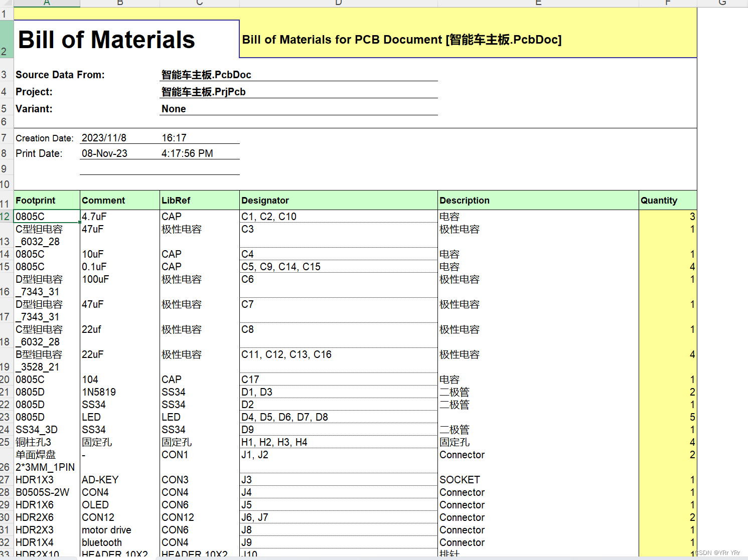Click the Footprint column header cell
This screenshot has height=560, width=748.
[x=47, y=200]
